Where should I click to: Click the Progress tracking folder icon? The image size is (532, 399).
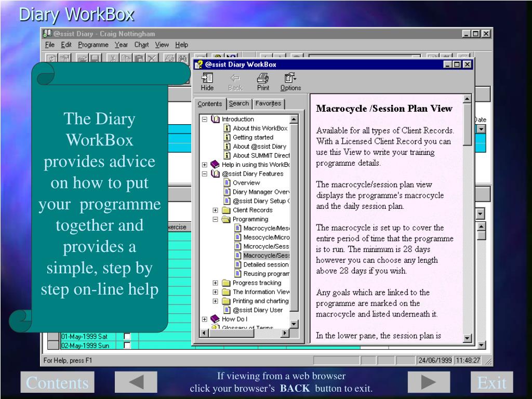pos(226,283)
